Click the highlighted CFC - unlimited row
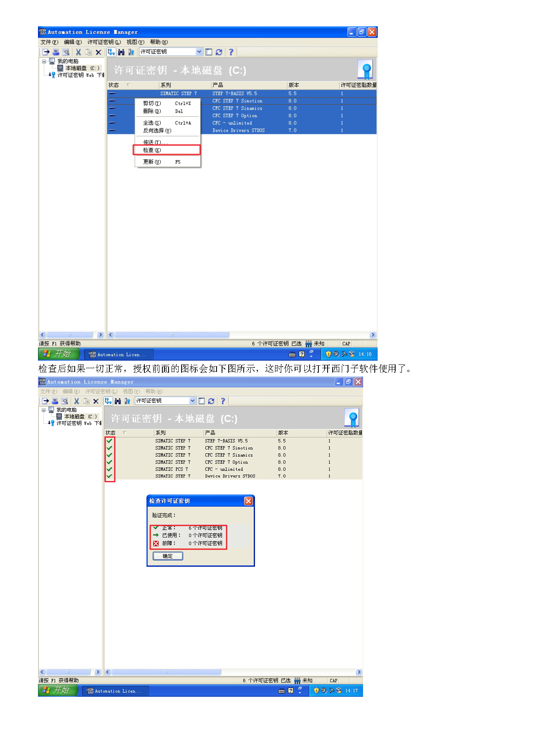The height and width of the screenshot is (756, 535). (242, 123)
